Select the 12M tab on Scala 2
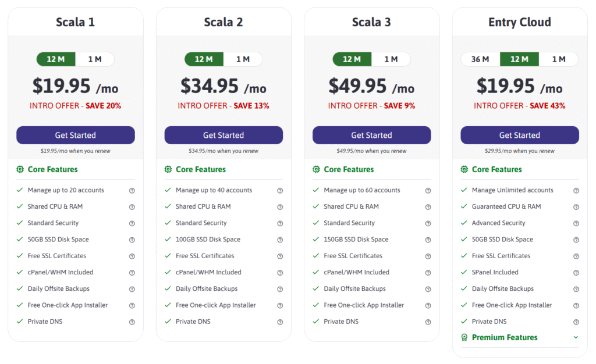The height and width of the screenshot is (364, 596). pos(203,59)
